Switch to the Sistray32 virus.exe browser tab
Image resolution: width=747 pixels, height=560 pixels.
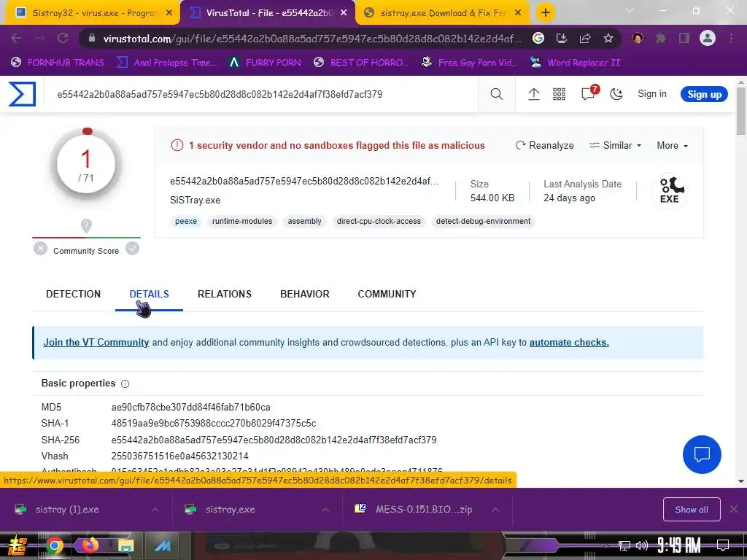coord(93,13)
